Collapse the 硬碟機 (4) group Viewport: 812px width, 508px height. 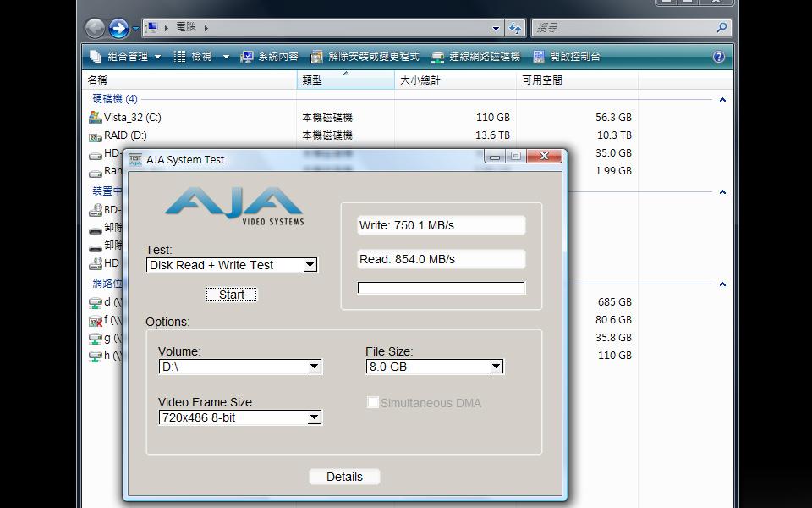pyautogui.click(x=722, y=100)
